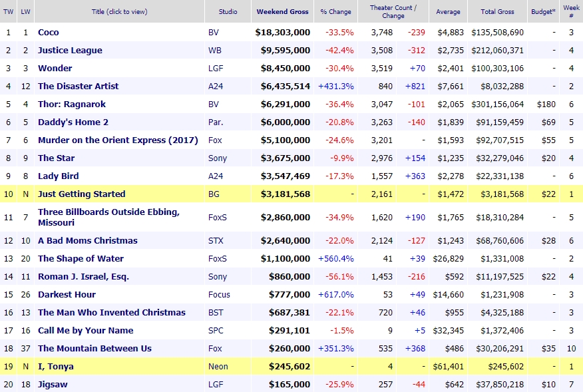Open Murder on the Orient Express (2017)
583x392 pixels.
click(x=118, y=140)
